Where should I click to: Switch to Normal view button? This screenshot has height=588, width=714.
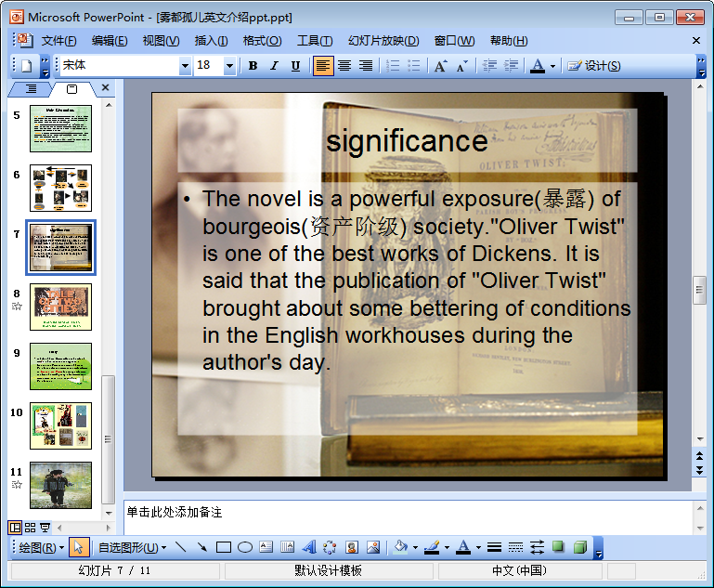pos(15,528)
